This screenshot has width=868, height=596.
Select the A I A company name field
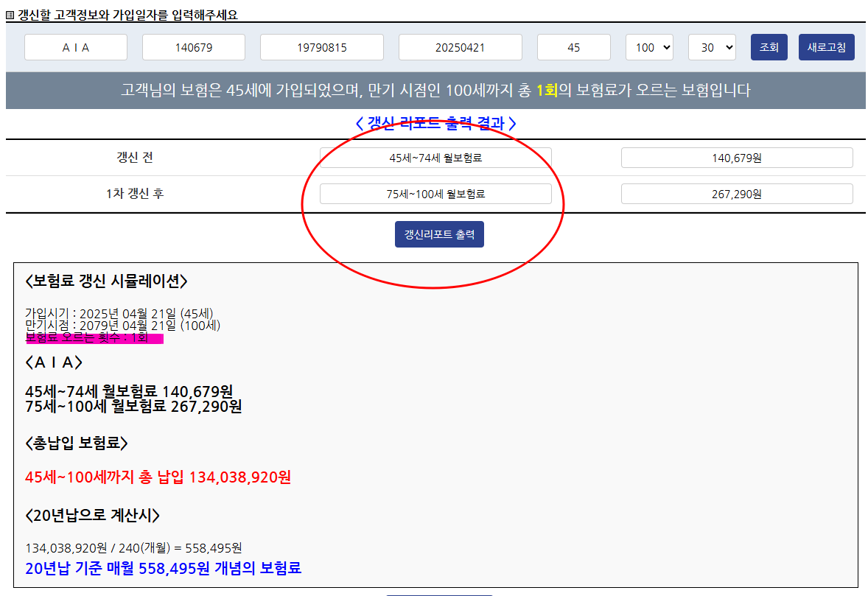click(x=75, y=46)
